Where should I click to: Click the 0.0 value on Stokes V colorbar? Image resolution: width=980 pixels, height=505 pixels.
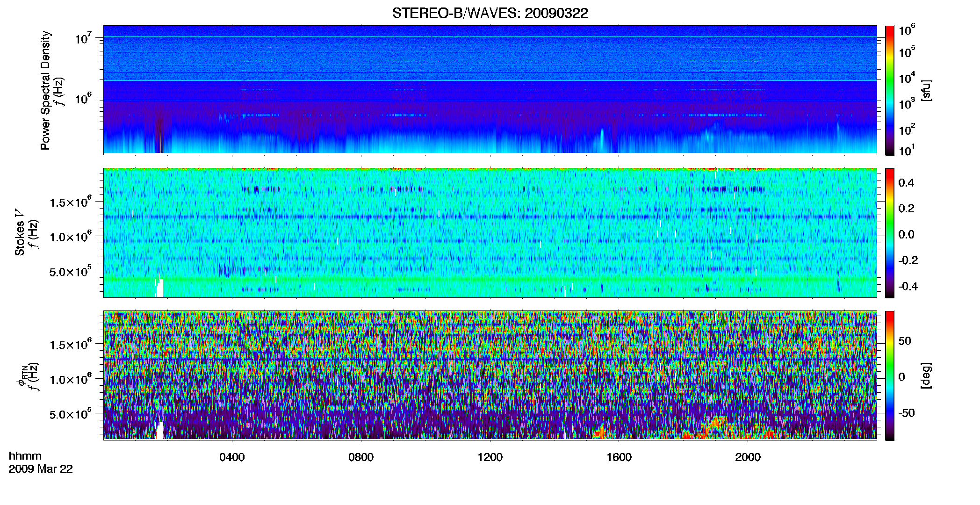point(906,234)
